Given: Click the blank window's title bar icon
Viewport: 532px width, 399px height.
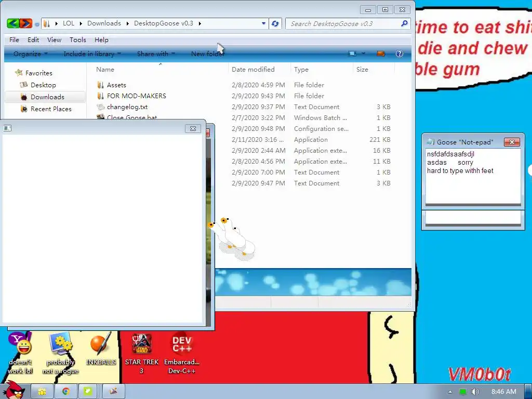Looking at the screenshot, I should [7, 128].
